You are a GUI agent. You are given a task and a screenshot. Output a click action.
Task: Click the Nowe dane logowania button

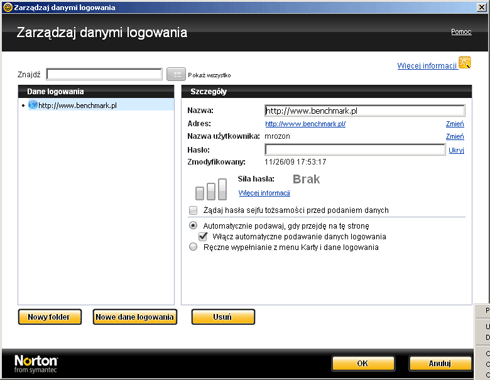tap(135, 317)
